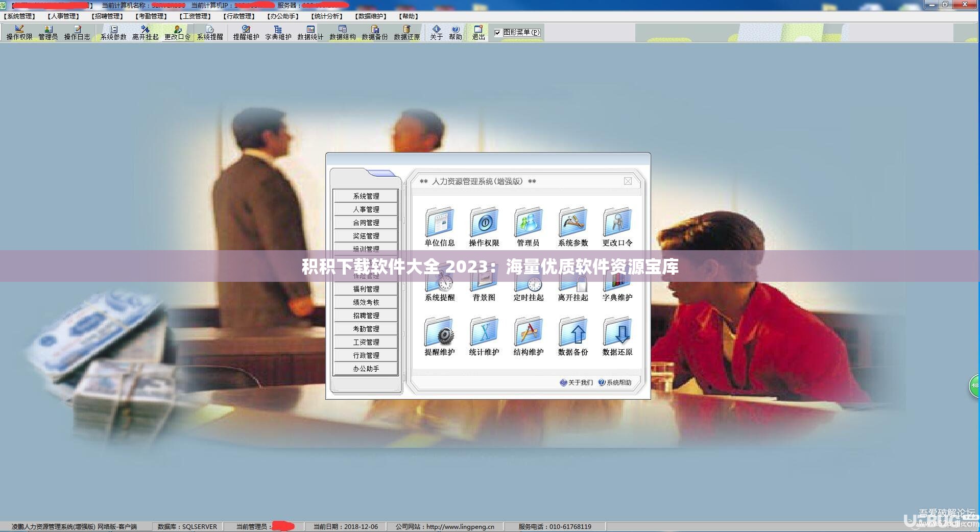The width and height of the screenshot is (980, 532).
Task: Open 操作日志 from the toolbar
Action: point(77,33)
